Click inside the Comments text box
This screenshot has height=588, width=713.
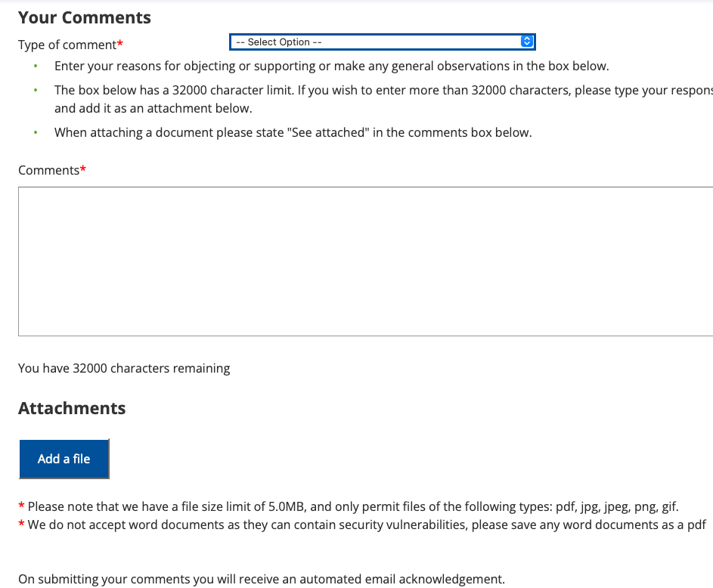(365, 261)
